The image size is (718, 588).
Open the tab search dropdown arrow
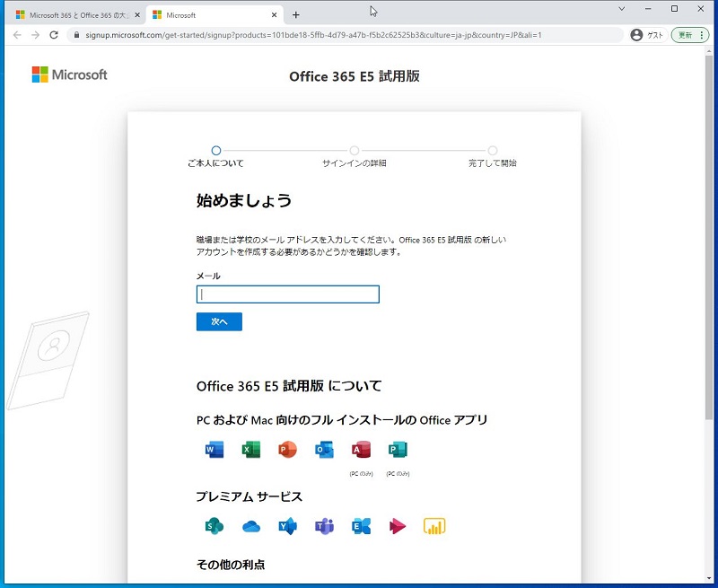(x=621, y=9)
